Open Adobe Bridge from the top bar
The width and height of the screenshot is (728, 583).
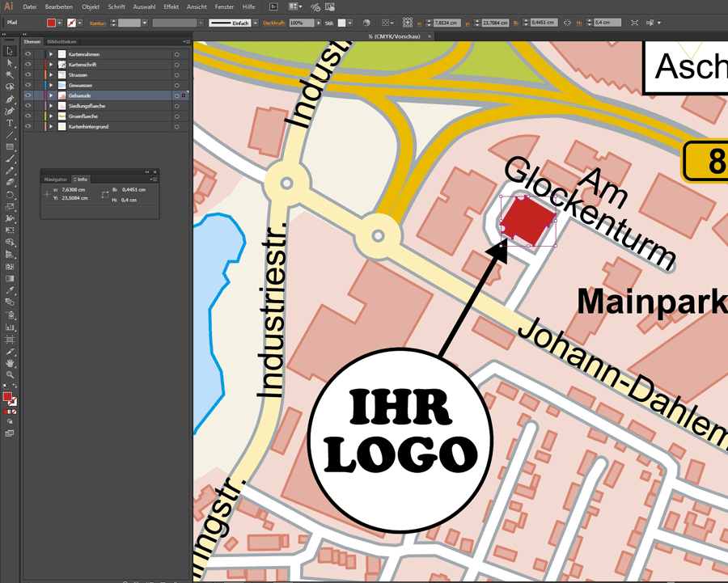tap(273, 6)
